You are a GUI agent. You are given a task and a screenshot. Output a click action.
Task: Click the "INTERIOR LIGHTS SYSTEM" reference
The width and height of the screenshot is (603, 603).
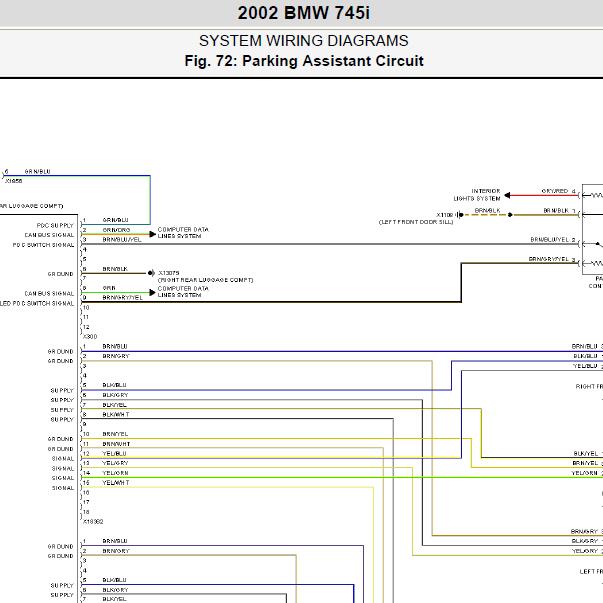pyautogui.click(x=477, y=195)
